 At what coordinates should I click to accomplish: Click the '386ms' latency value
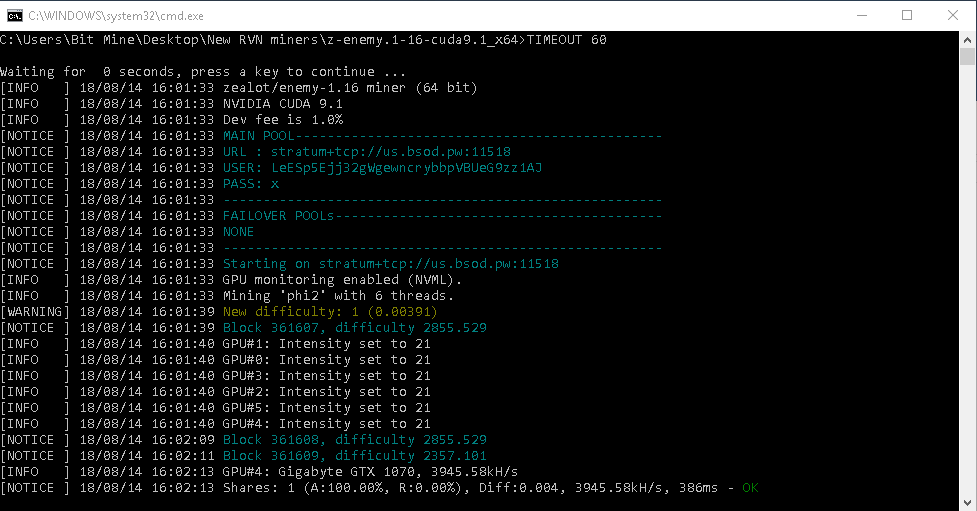pos(698,488)
